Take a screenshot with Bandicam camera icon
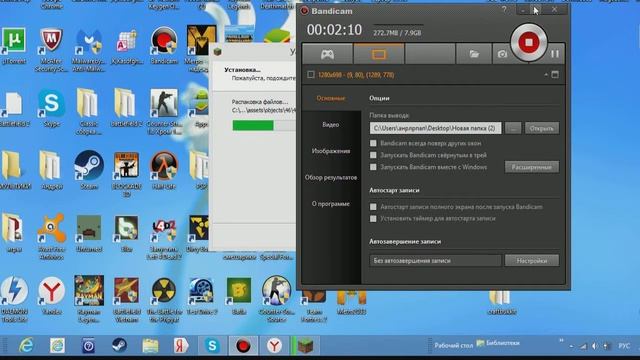Image resolution: width=640 pixels, height=360 pixels. pyautogui.click(x=502, y=54)
